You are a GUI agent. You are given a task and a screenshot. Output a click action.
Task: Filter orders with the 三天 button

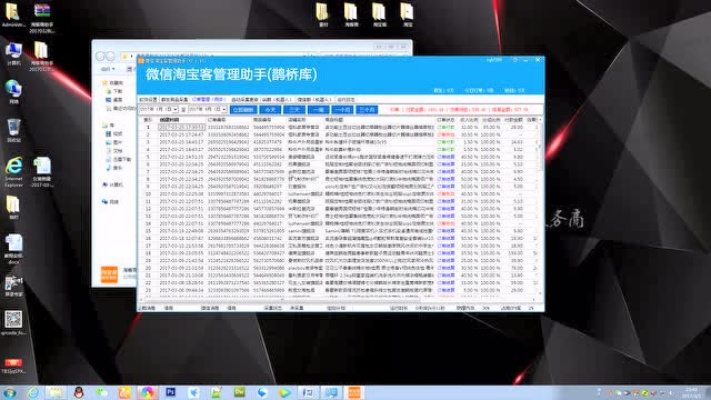coord(294,110)
